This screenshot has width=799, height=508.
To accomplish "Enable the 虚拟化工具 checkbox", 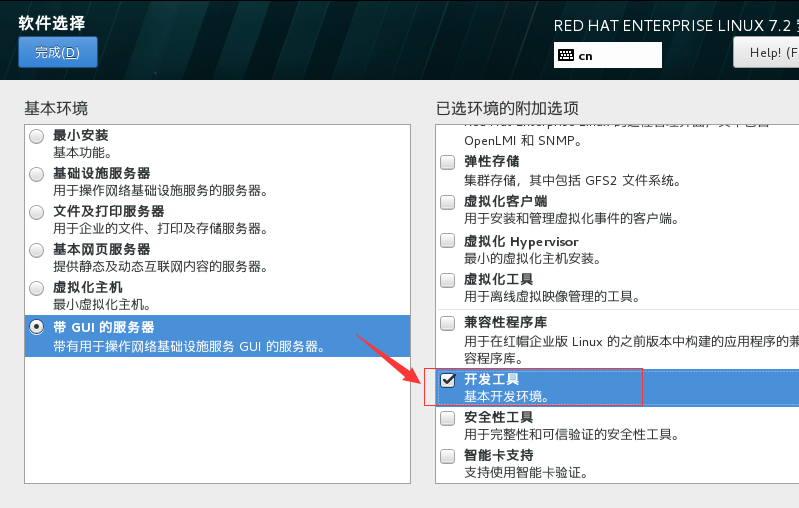I will (x=447, y=280).
